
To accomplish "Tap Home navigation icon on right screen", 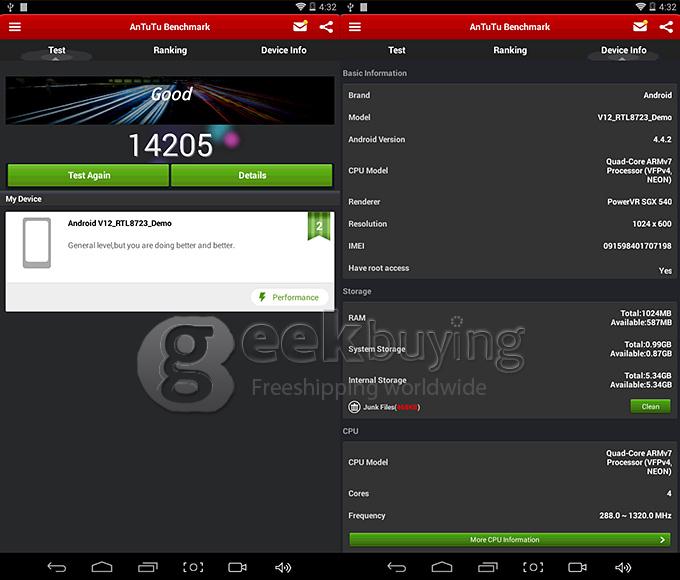I will pos(442,567).
